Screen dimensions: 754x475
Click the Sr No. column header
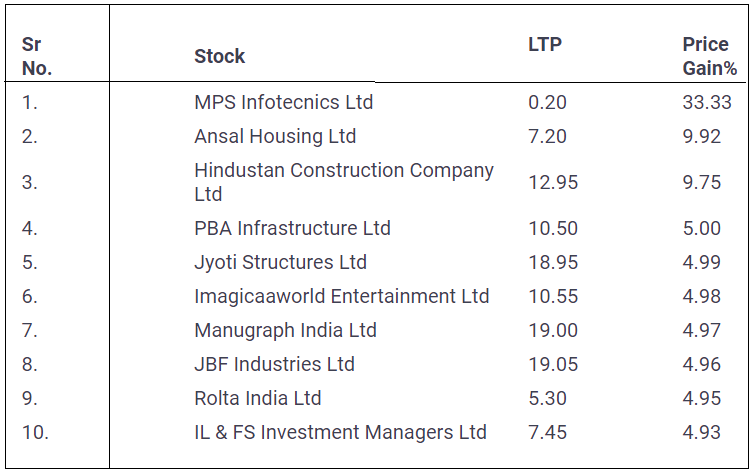[x=37, y=56]
